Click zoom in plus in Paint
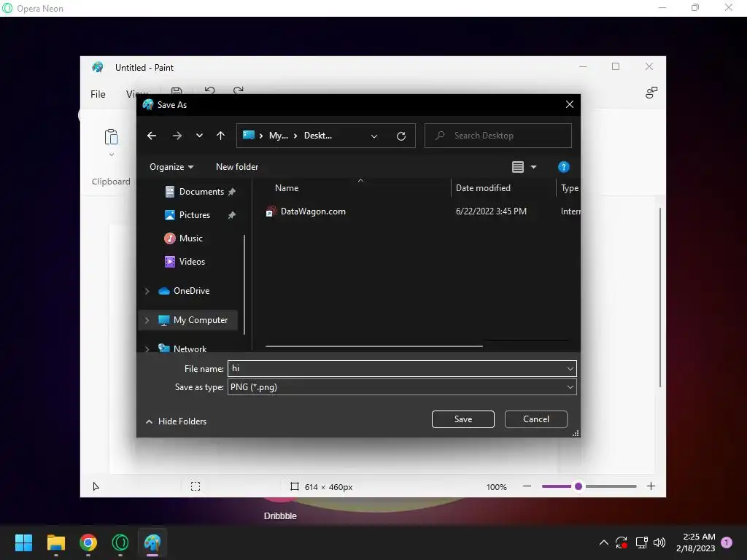This screenshot has height=560, width=747. coord(651,486)
